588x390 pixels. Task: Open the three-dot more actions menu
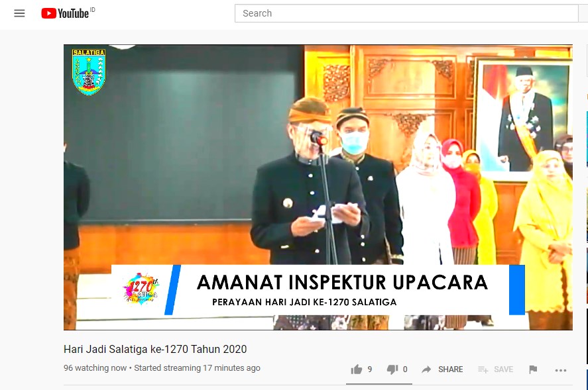click(x=561, y=370)
